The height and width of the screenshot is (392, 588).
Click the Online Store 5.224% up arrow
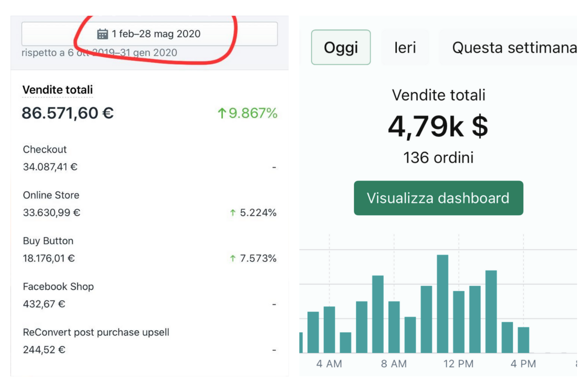233,213
